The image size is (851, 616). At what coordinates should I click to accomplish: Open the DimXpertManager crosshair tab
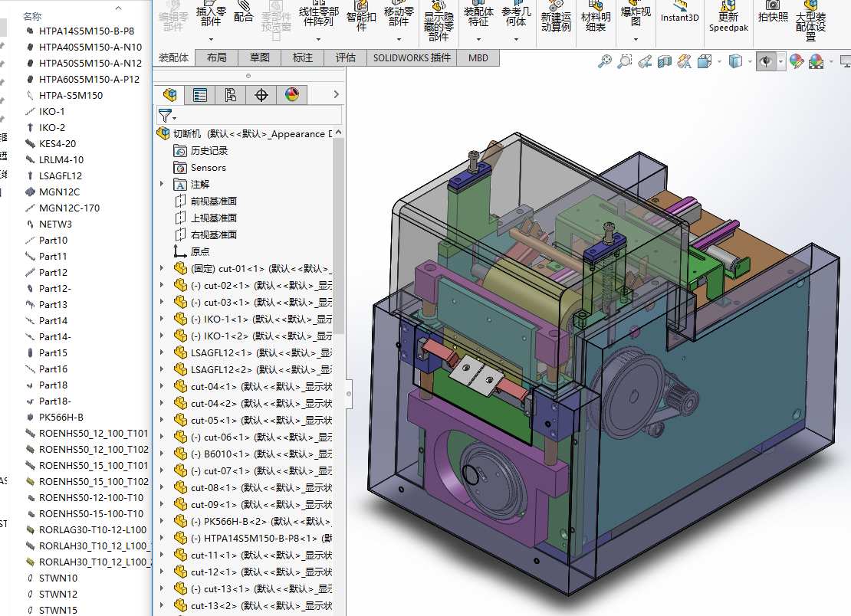tap(261, 95)
